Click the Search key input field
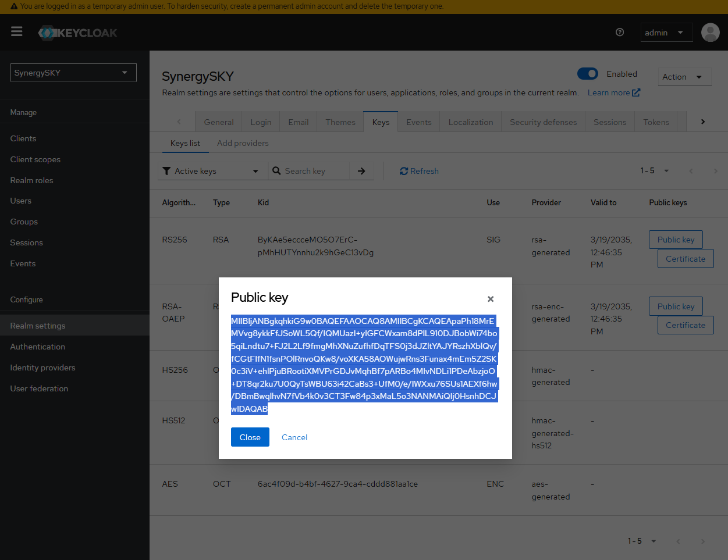Viewport: 728px width, 560px height. [x=315, y=171]
